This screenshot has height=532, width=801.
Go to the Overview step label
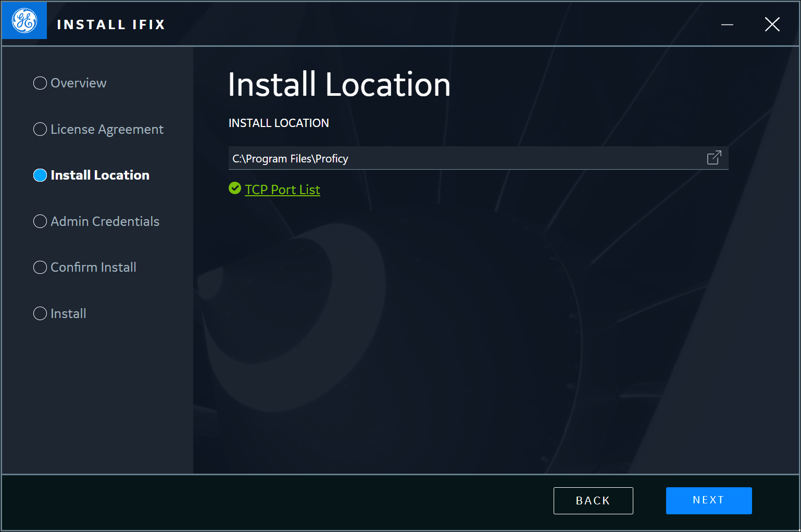point(78,83)
